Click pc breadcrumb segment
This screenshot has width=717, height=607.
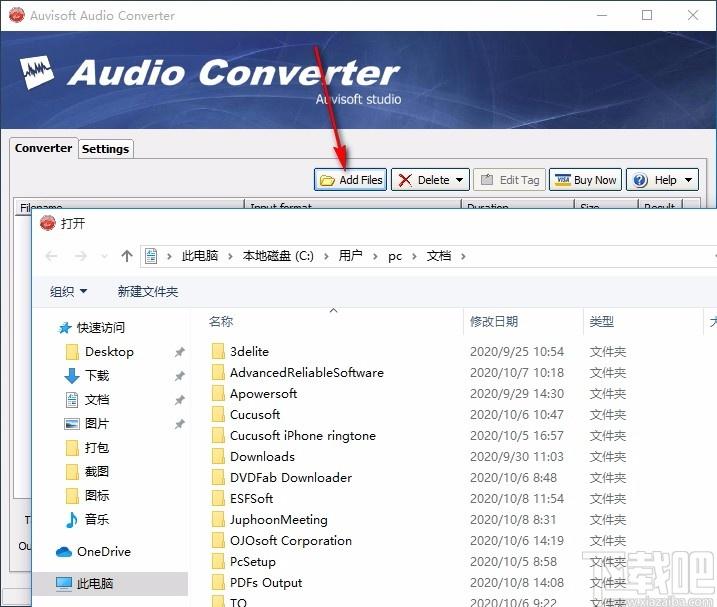point(395,256)
